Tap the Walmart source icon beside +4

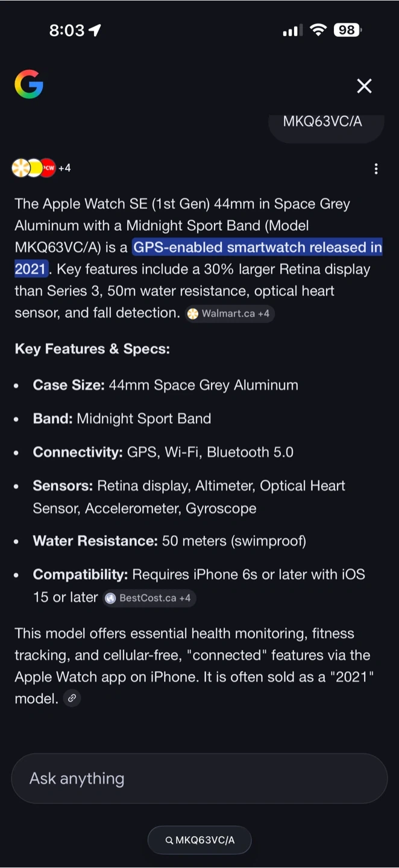coord(20,168)
